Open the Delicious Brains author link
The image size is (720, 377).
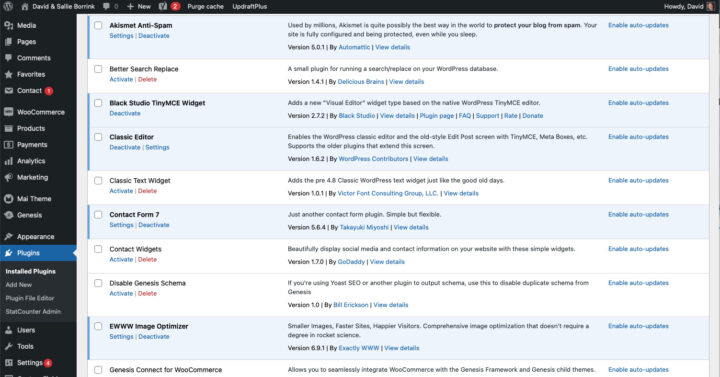pos(360,82)
